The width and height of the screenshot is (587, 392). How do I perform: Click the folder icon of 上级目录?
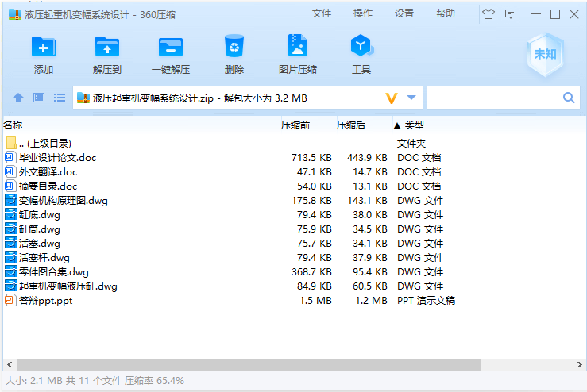[11, 143]
